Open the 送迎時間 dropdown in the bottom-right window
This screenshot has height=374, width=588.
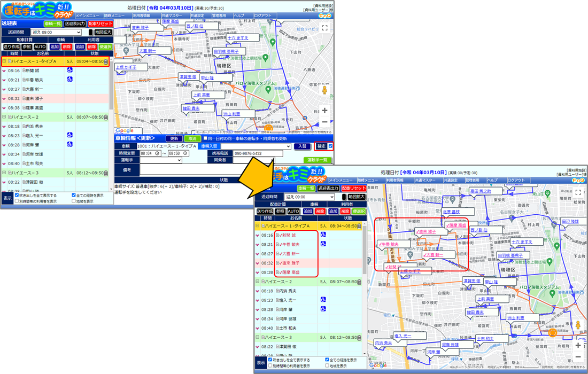pos(310,197)
